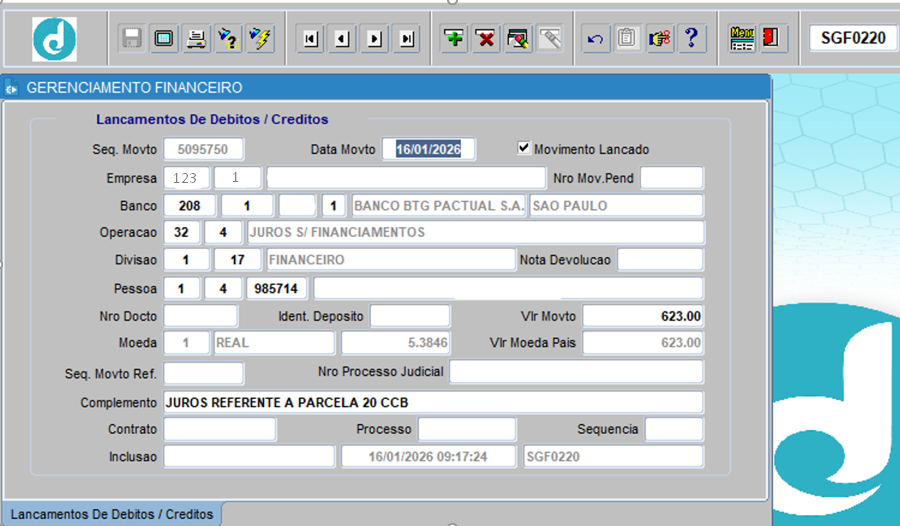Screen dimensions: 900x526
Task: Jump to the last record
Action: click(406, 39)
